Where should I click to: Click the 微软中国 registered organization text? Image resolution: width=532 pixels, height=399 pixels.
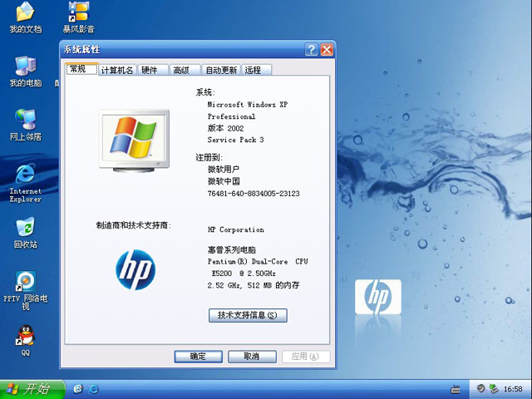[x=224, y=181]
